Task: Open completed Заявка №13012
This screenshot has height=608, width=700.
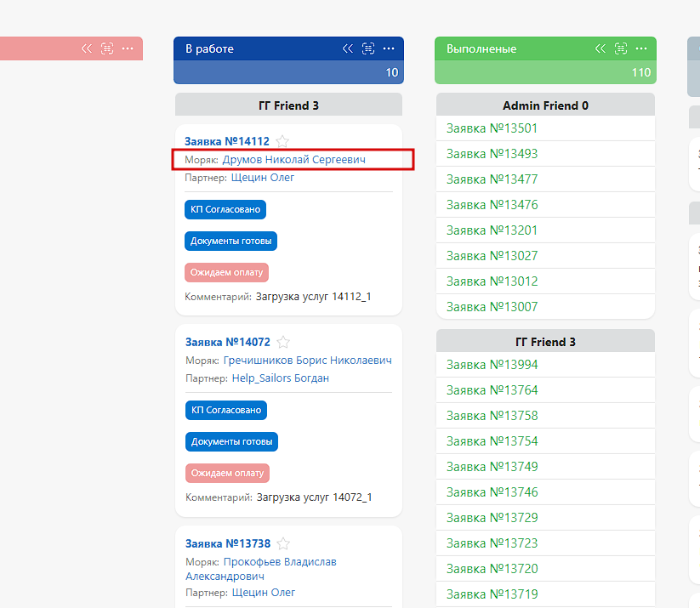Action: point(492,281)
